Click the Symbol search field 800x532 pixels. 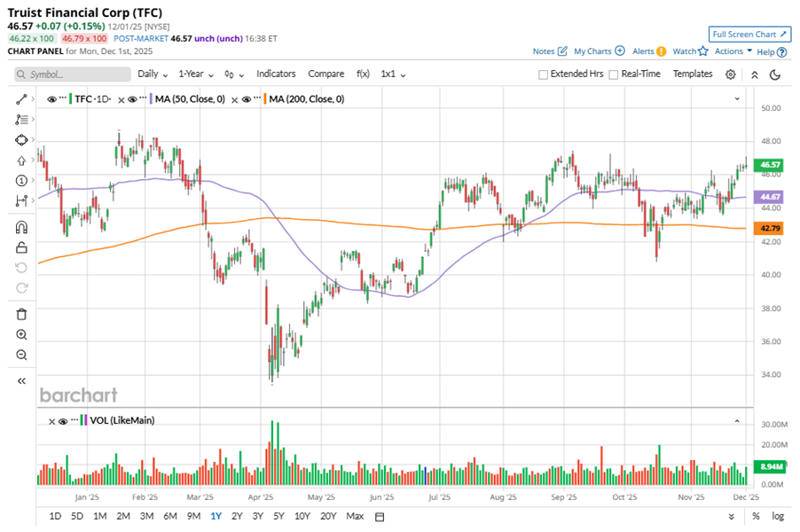tap(71, 74)
